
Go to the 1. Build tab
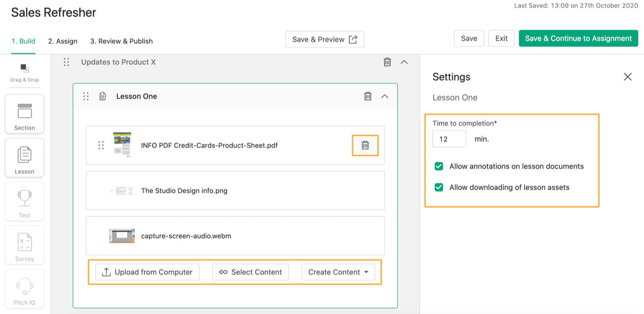(23, 41)
